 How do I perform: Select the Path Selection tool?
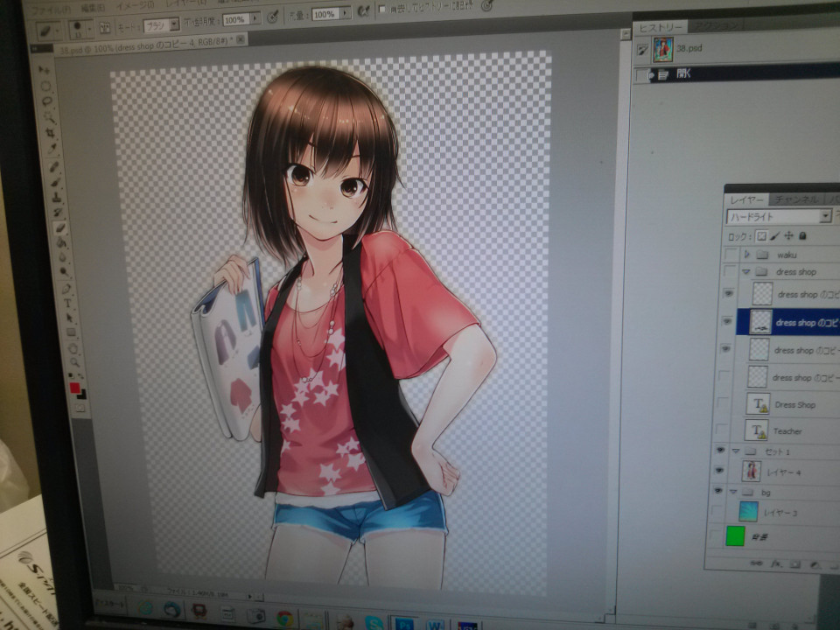click(x=69, y=318)
